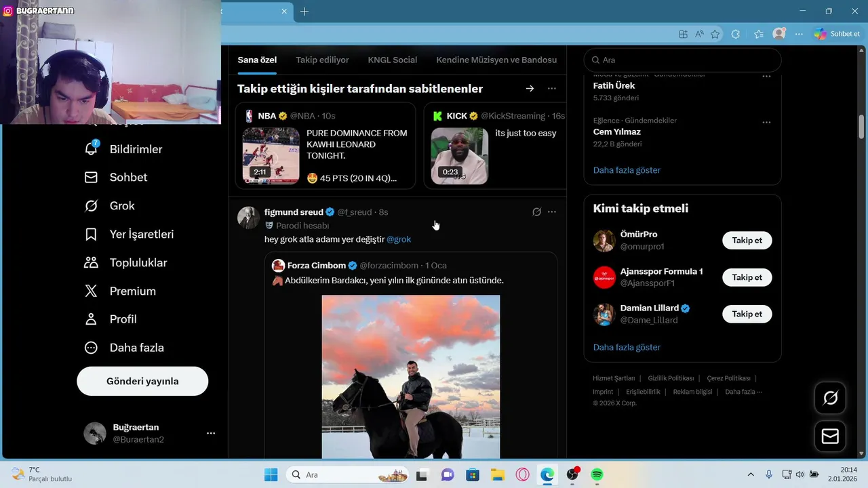Open Edge profile avatar icon

coord(779,34)
